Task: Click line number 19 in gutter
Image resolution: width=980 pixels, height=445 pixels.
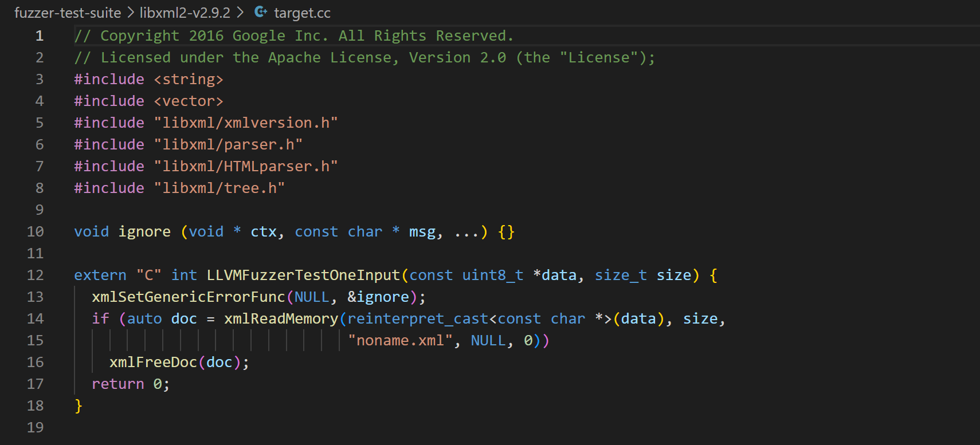Action: click(36, 428)
